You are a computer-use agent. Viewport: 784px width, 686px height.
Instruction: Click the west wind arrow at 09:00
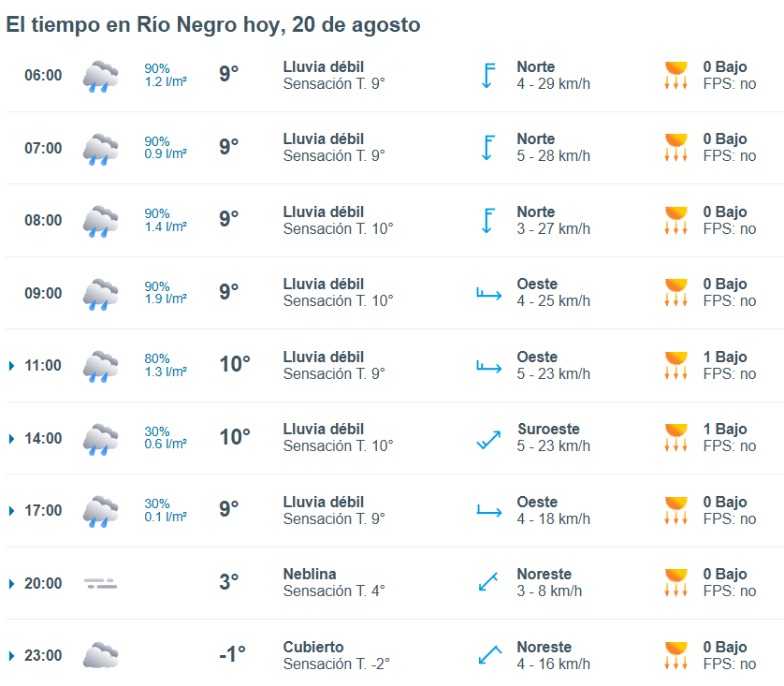click(x=489, y=294)
